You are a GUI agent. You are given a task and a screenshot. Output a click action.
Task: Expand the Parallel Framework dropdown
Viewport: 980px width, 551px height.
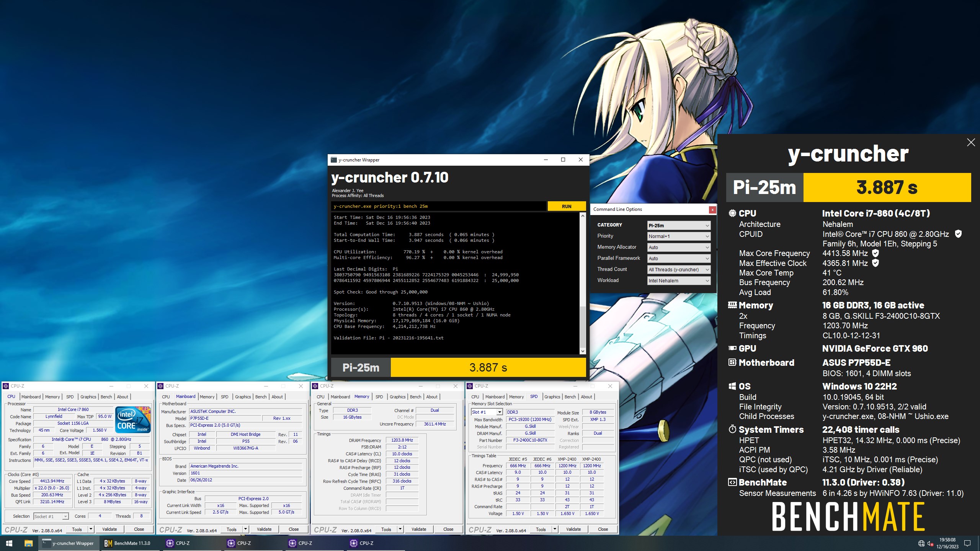[x=679, y=259]
